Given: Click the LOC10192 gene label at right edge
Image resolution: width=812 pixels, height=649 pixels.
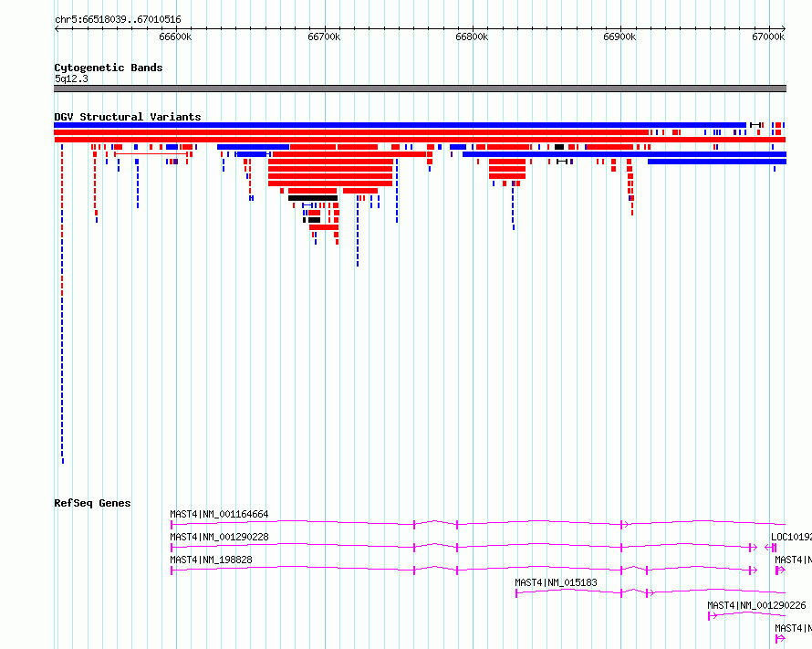Looking at the screenshot, I should coord(791,537).
